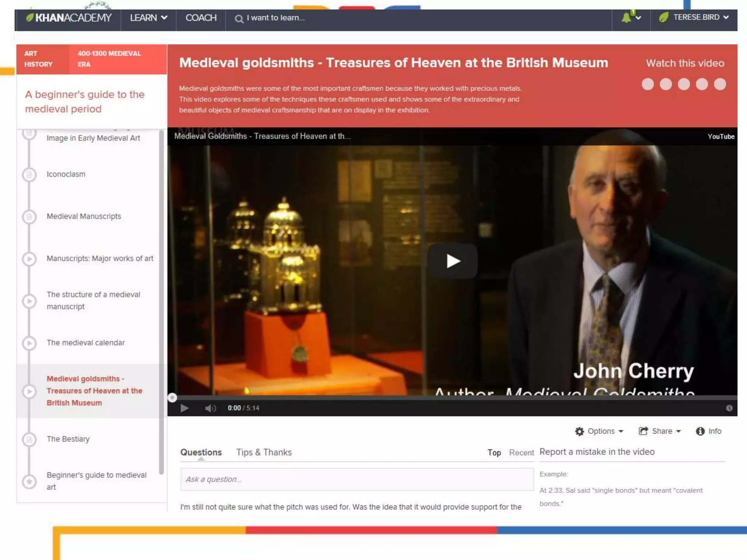Click the notification bell icon
Image resolution: width=747 pixels, height=560 pixels.
[627, 17]
